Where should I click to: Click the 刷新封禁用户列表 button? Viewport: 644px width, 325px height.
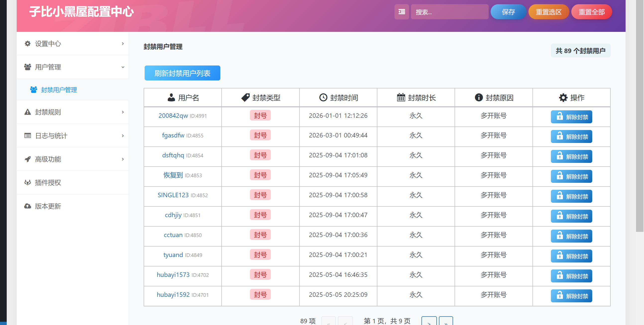[x=182, y=73]
